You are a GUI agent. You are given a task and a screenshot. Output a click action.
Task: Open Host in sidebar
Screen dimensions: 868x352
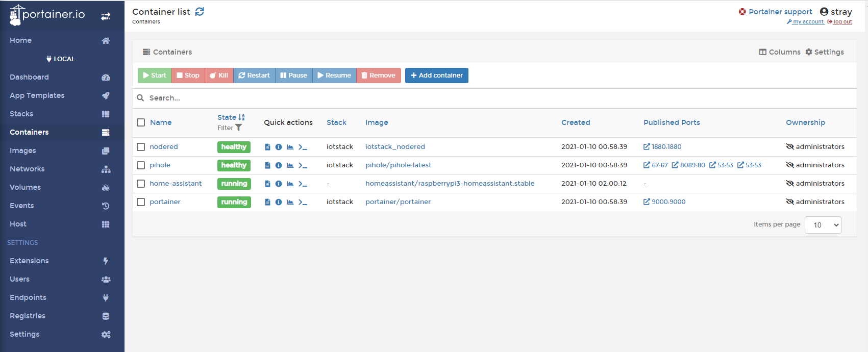point(62,224)
